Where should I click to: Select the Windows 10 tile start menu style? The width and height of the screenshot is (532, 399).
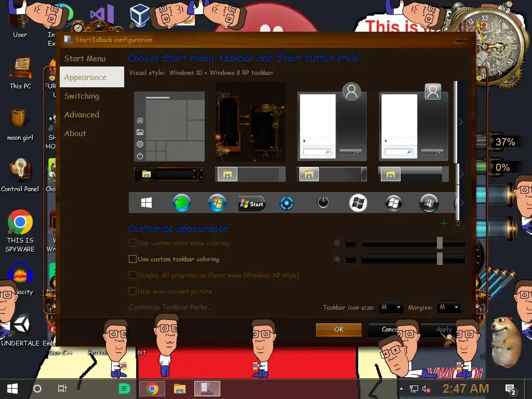click(x=169, y=127)
